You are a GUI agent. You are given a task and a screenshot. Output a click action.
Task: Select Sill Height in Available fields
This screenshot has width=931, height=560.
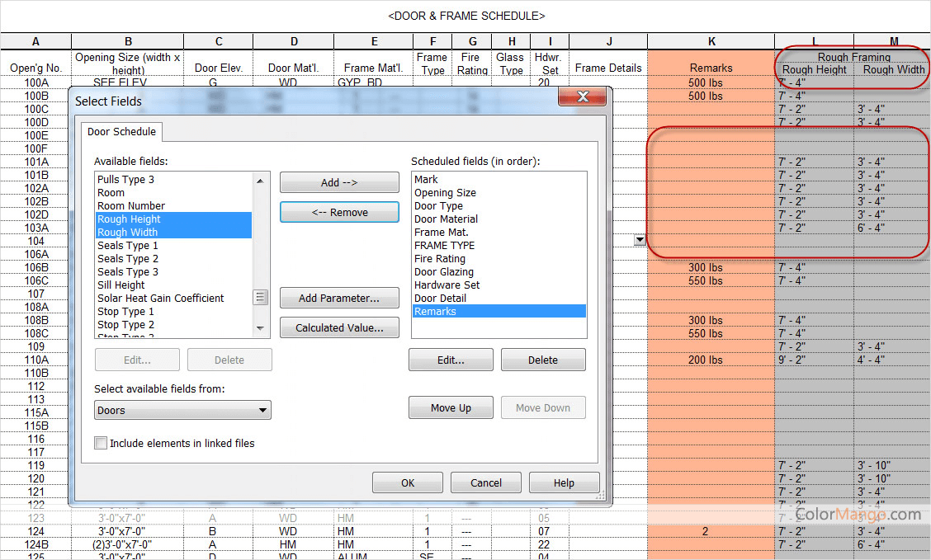point(121,285)
